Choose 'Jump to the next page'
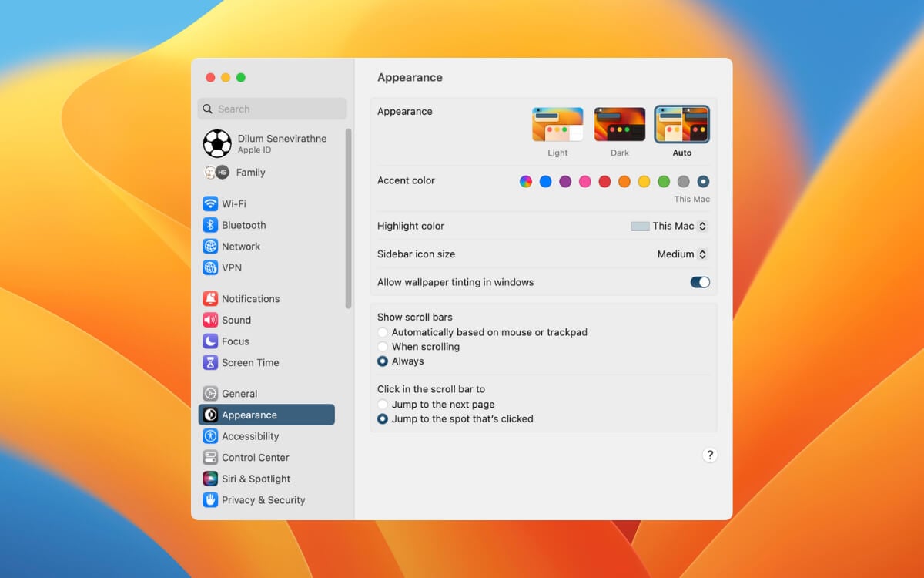924x578 pixels. point(383,405)
